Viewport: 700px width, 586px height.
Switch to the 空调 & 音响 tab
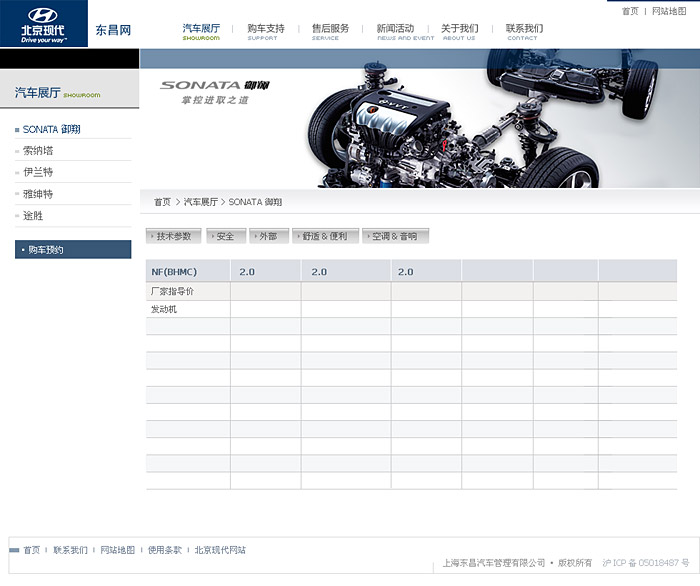(x=395, y=236)
